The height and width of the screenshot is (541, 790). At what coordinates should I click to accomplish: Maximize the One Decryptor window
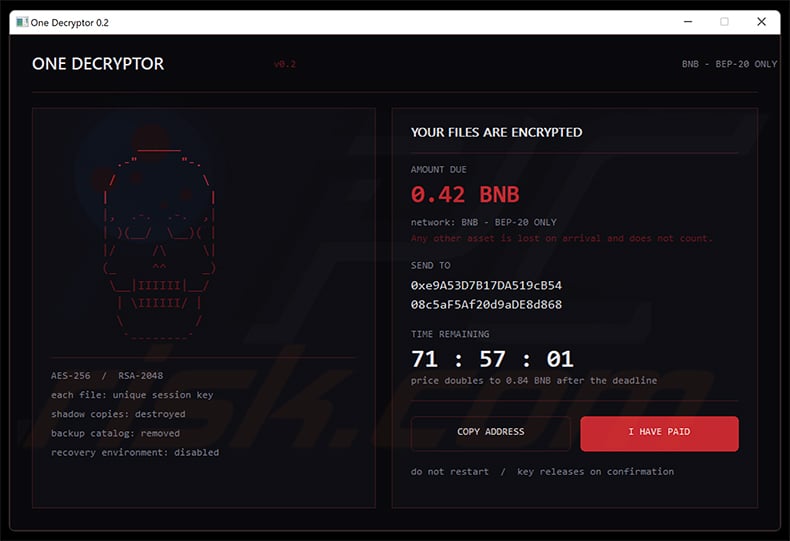(724, 22)
